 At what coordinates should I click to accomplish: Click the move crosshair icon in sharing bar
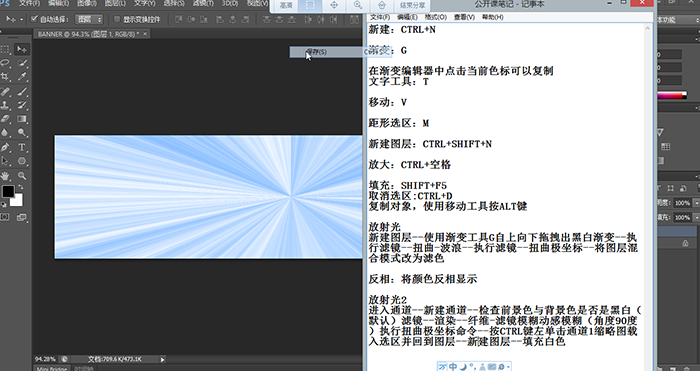click(334, 5)
